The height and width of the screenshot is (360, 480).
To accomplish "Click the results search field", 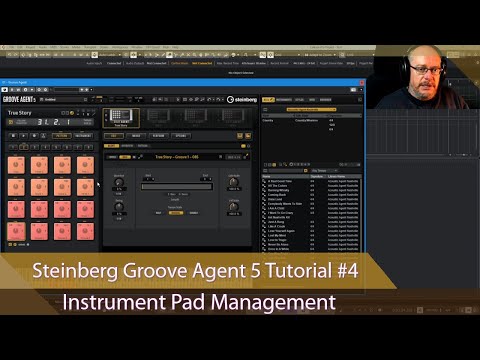I will pos(286,171).
